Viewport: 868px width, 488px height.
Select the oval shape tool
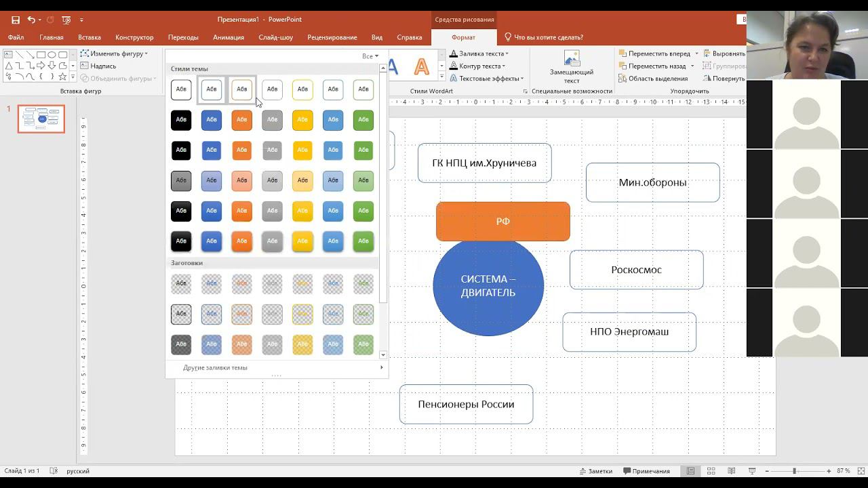[x=52, y=55]
